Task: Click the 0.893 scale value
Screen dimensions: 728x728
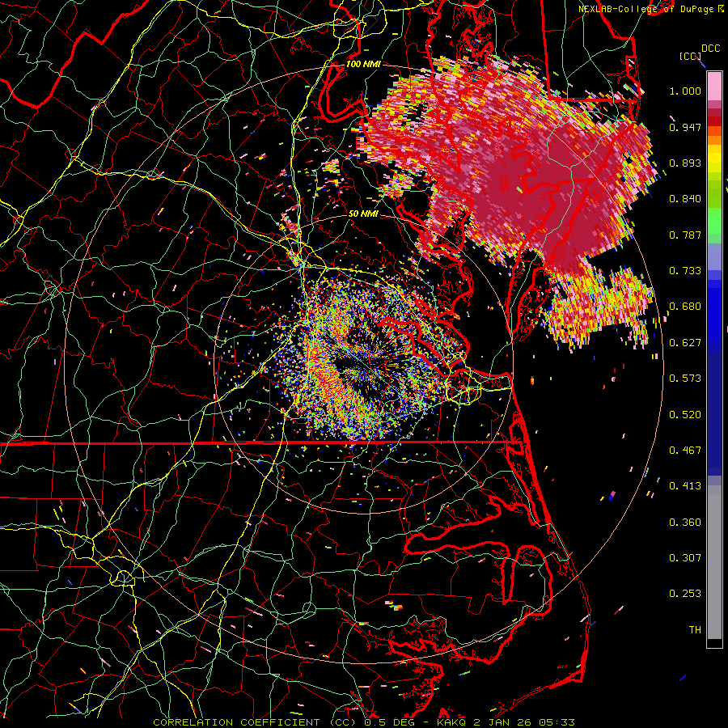Action: pyautogui.click(x=685, y=163)
